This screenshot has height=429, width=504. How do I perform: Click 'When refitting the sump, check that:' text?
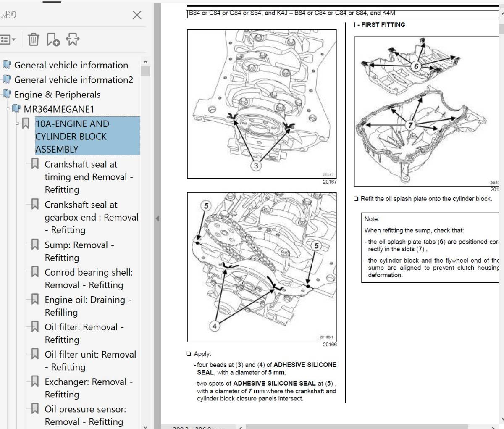pyautogui.click(x=414, y=230)
